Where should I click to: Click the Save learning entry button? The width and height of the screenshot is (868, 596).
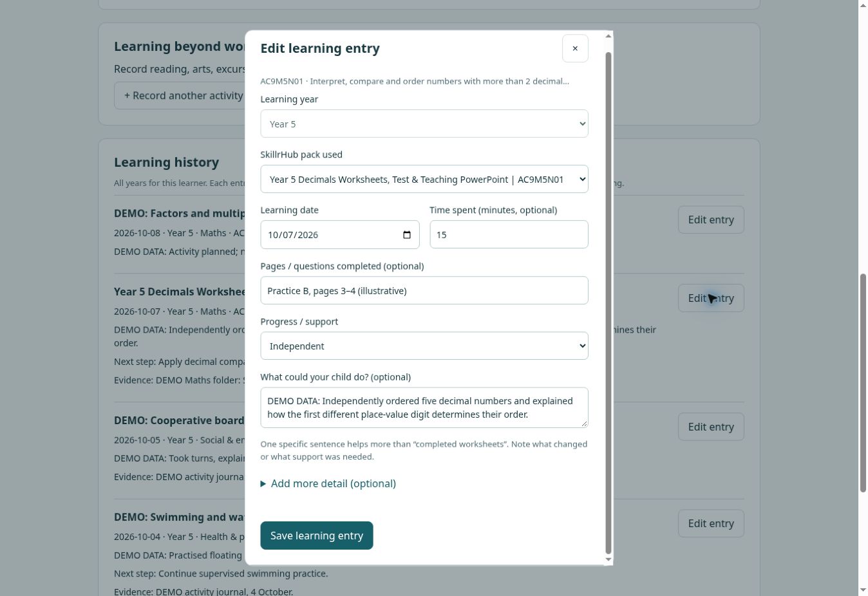point(317,535)
